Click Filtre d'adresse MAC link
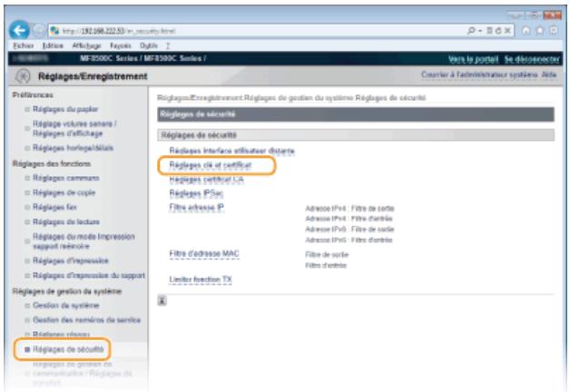Screen dimensions: 570x392 204,253
